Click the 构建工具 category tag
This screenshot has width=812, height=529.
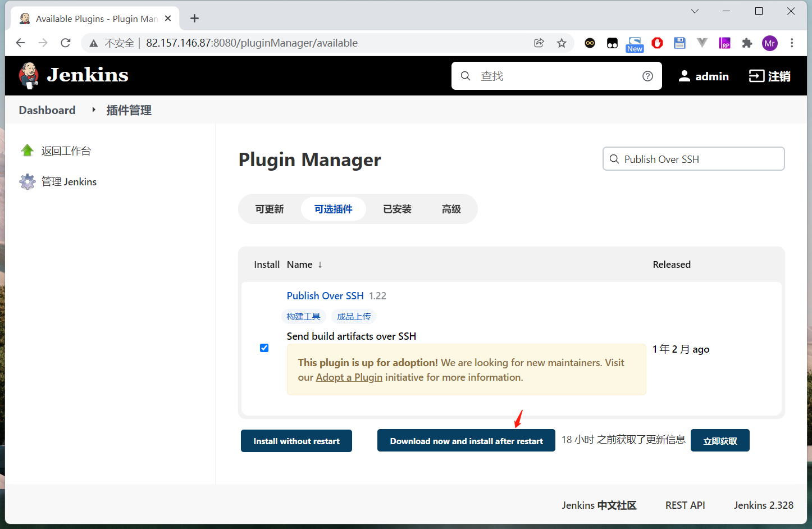click(303, 317)
